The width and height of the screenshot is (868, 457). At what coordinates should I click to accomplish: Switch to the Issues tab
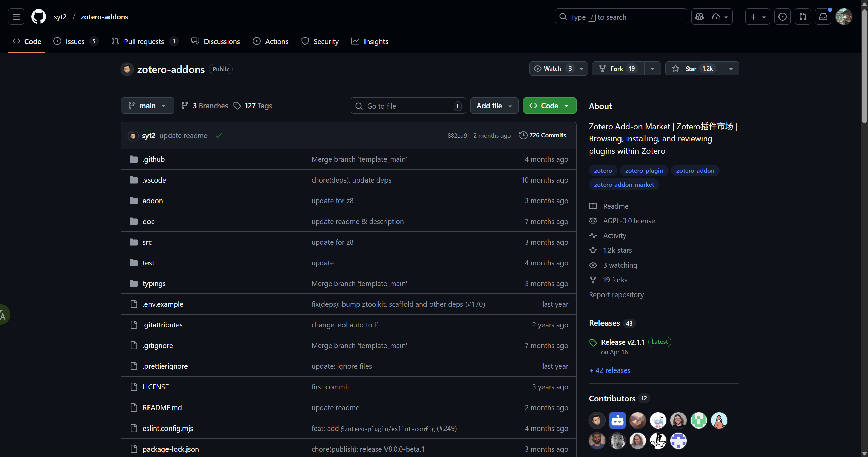tap(75, 41)
